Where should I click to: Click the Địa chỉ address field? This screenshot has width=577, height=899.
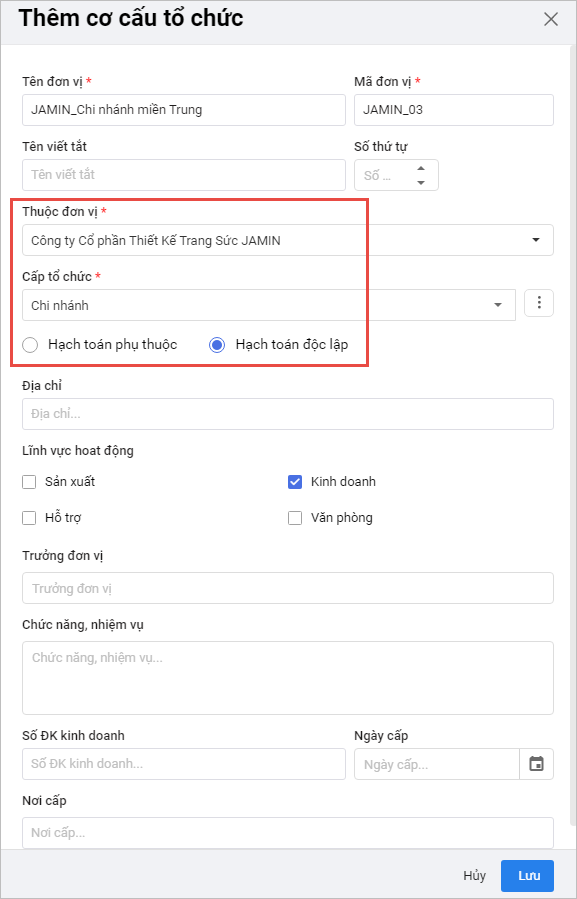pyautogui.click(x=288, y=414)
